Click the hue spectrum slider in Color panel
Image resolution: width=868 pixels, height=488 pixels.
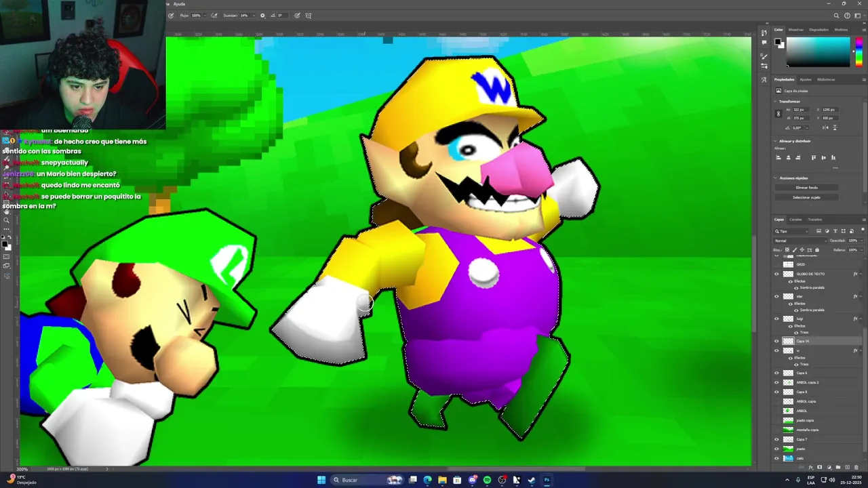(x=860, y=52)
